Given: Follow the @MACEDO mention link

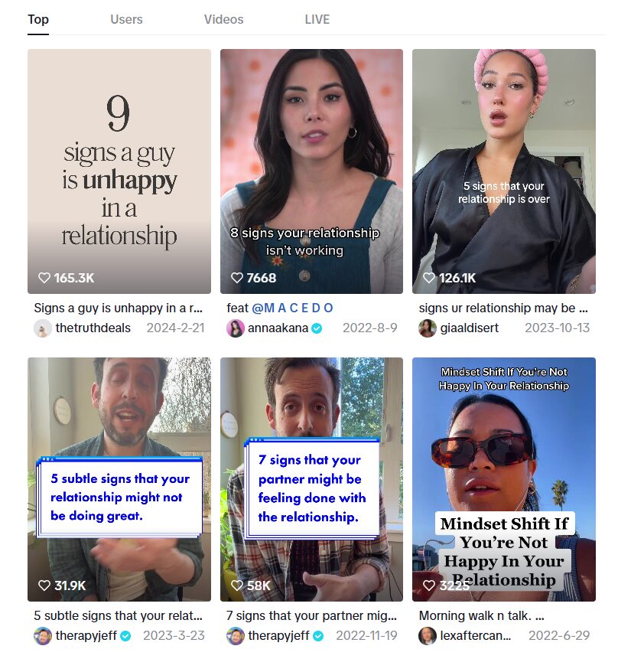Looking at the screenshot, I should pyautogui.click(x=292, y=308).
